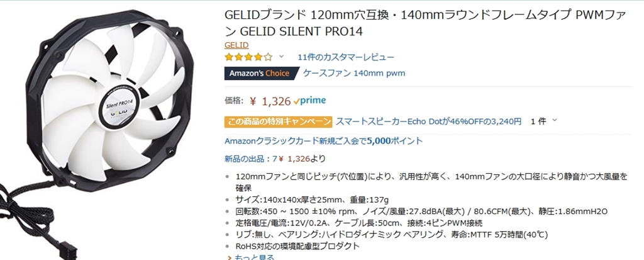This screenshot has width=644, height=260.
Task: Expand the 1件 campaign dropdown arrow
Action: (x=554, y=121)
